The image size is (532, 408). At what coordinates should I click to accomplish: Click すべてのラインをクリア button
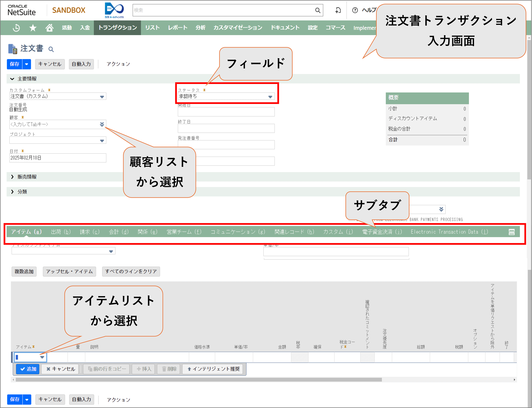point(131,272)
